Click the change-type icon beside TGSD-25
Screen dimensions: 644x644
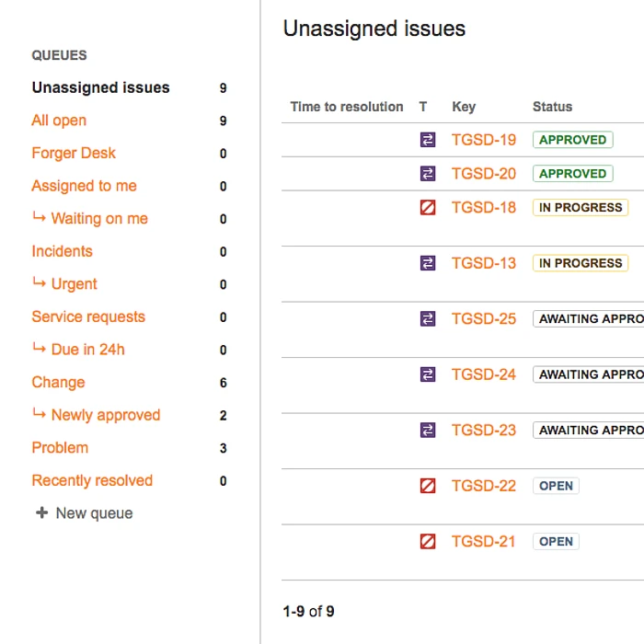click(427, 319)
